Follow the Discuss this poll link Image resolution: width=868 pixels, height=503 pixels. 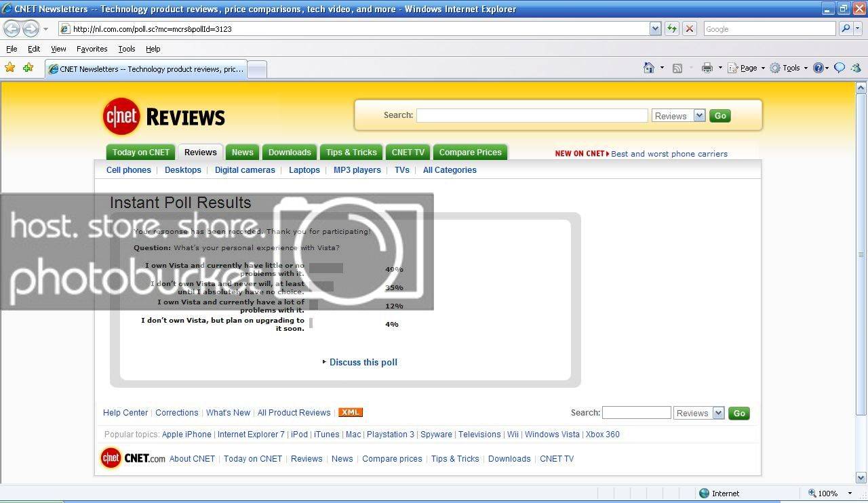pos(363,362)
